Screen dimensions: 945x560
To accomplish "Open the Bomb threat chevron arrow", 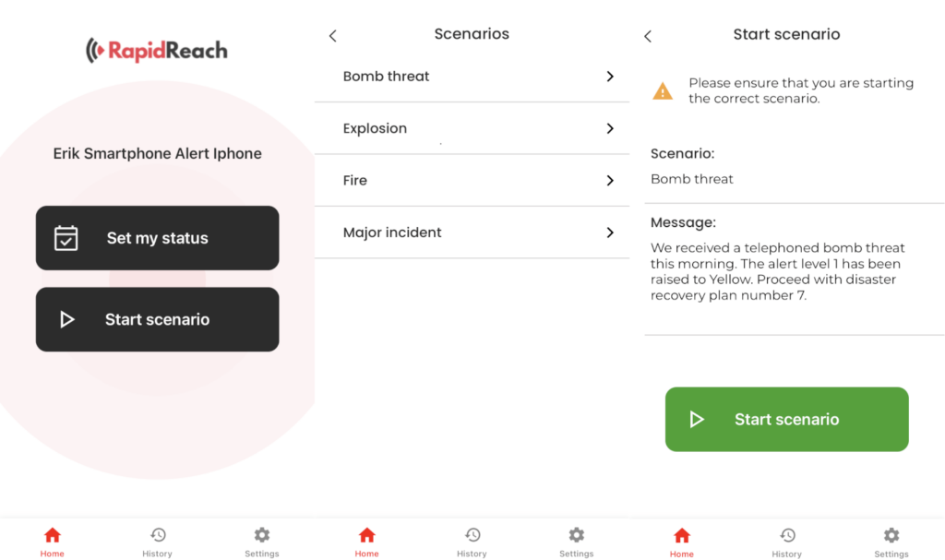I will (x=610, y=77).
